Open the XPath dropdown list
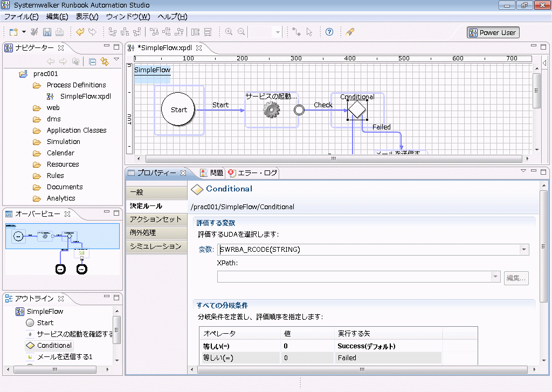This screenshot has height=392, width=552. pyautogui.click(x=496, y=277)
